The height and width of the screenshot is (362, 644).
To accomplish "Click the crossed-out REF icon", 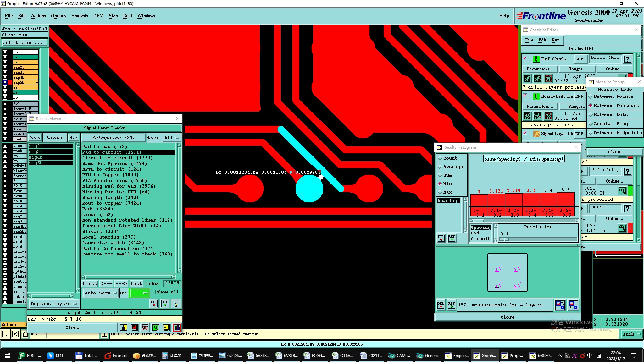I will coord(145,328).
